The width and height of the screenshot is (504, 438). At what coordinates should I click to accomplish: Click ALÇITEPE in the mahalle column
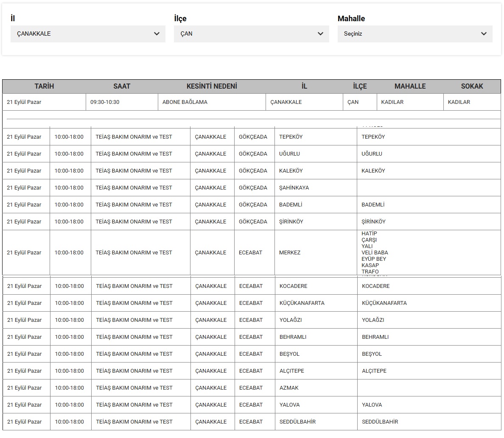pyautogui.click(x=292, y=371)
